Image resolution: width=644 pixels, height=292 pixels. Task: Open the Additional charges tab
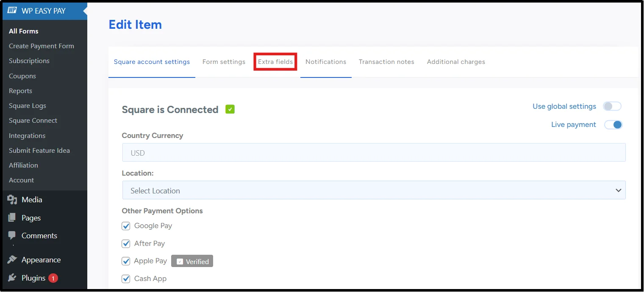click(x=456, y=62)
